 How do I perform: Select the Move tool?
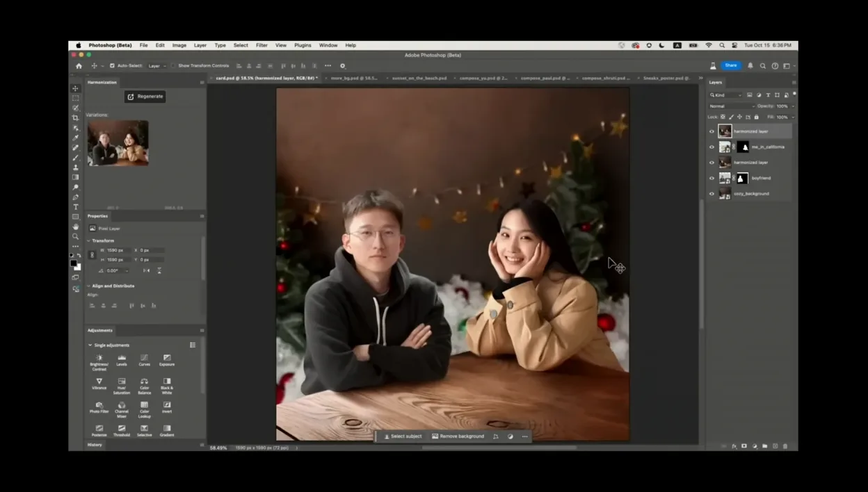point(76,88)
